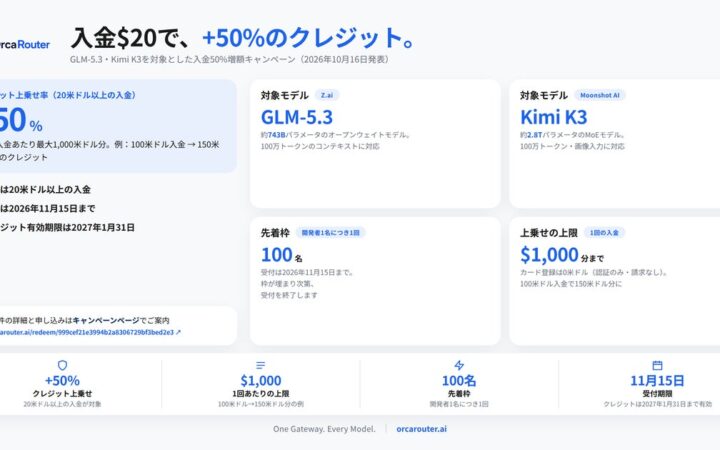
Task: Select the Kimi K3 model title
Action: click(x=554, y=117)
